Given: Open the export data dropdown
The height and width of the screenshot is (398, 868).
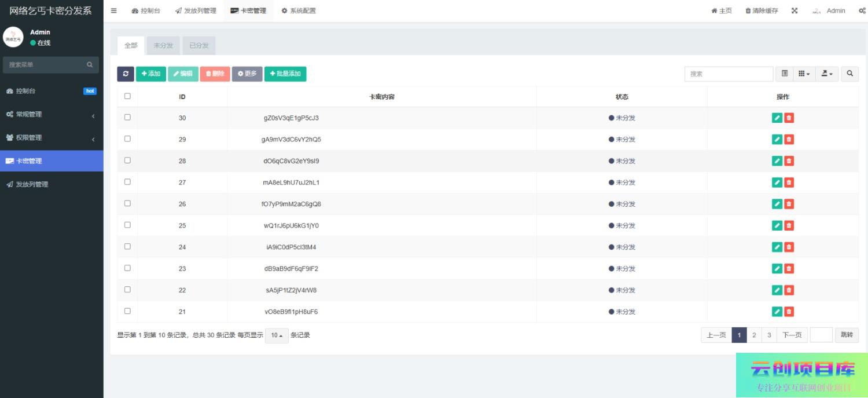Looking at the screenshot, I should [827, 74].
